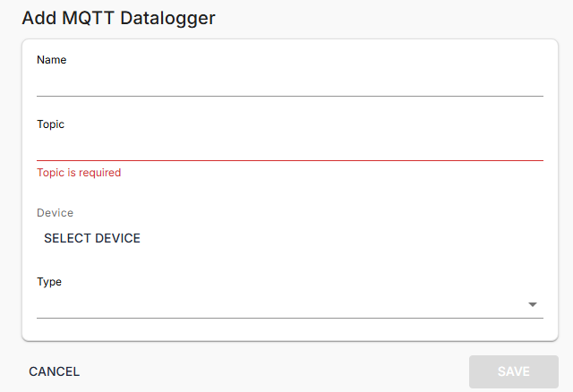The width and height of the screenshot is (573, 392).
Task: Click the SELECT DEVICE button
Action: (x=92, y=238)
